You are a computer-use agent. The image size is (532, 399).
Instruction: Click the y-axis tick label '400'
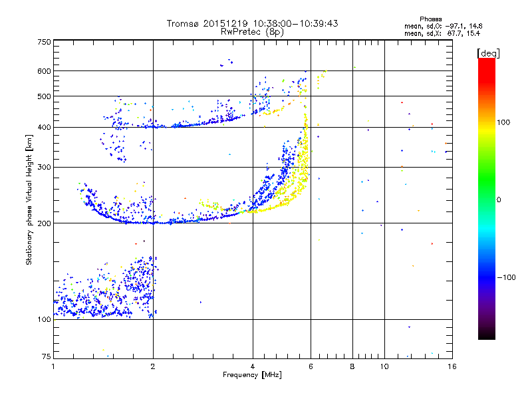click(44, 127)
